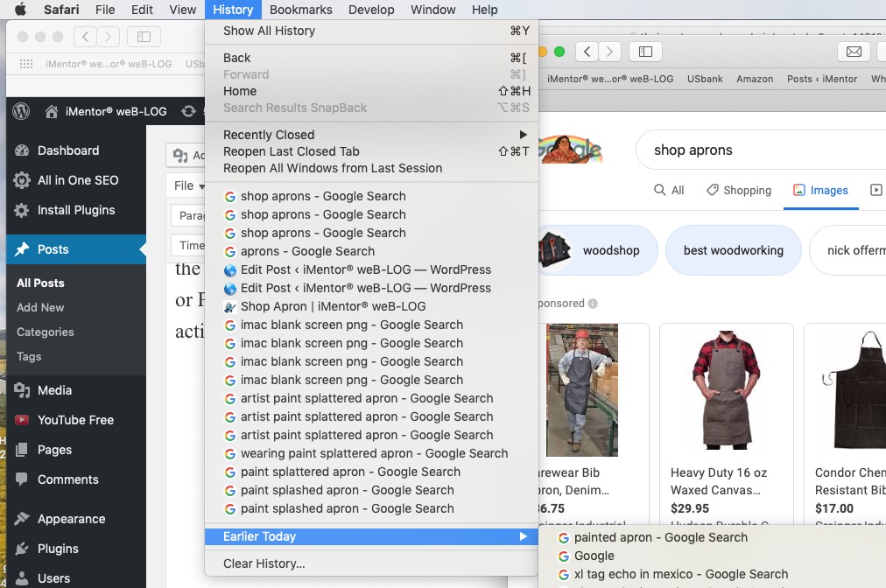This screenshot has width=886, height=588.
Task: Click Amazon bookmark in right window
Action: click(755, 79)
